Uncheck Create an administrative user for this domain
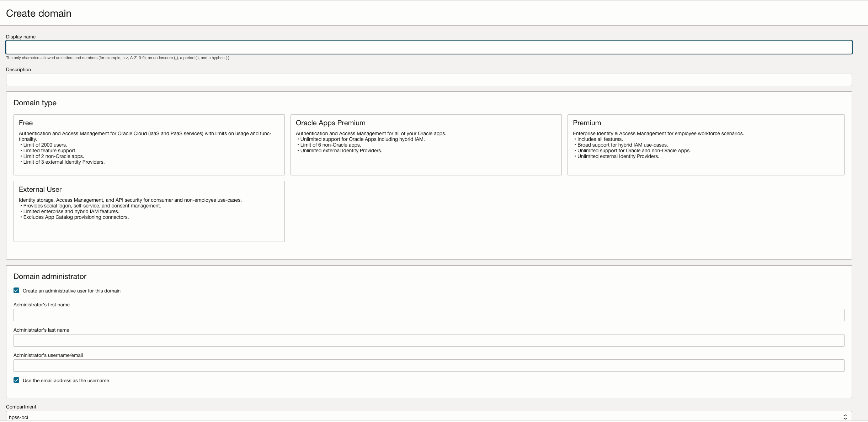 point(16,290)
